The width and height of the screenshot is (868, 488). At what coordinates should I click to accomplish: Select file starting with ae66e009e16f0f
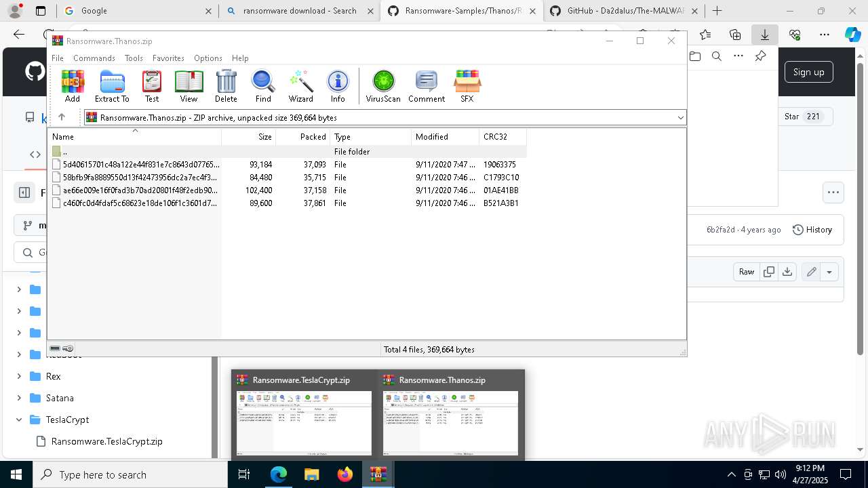286,190
